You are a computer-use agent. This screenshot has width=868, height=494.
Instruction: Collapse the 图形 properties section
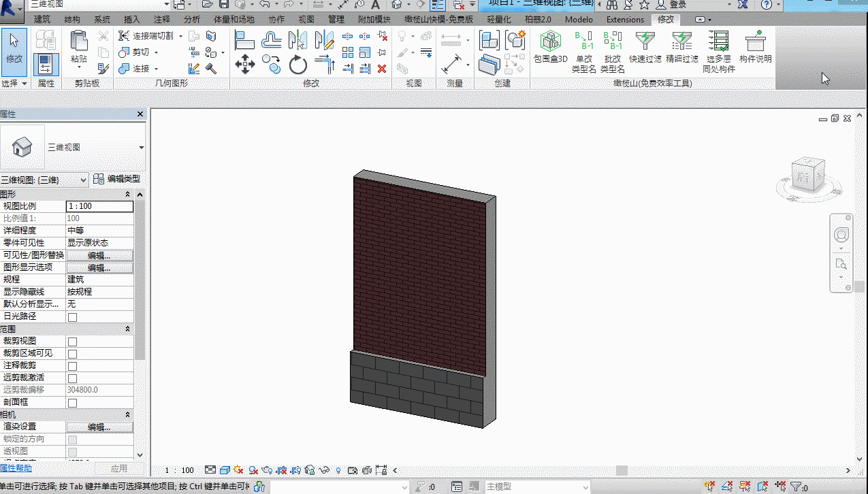(128, 195)
